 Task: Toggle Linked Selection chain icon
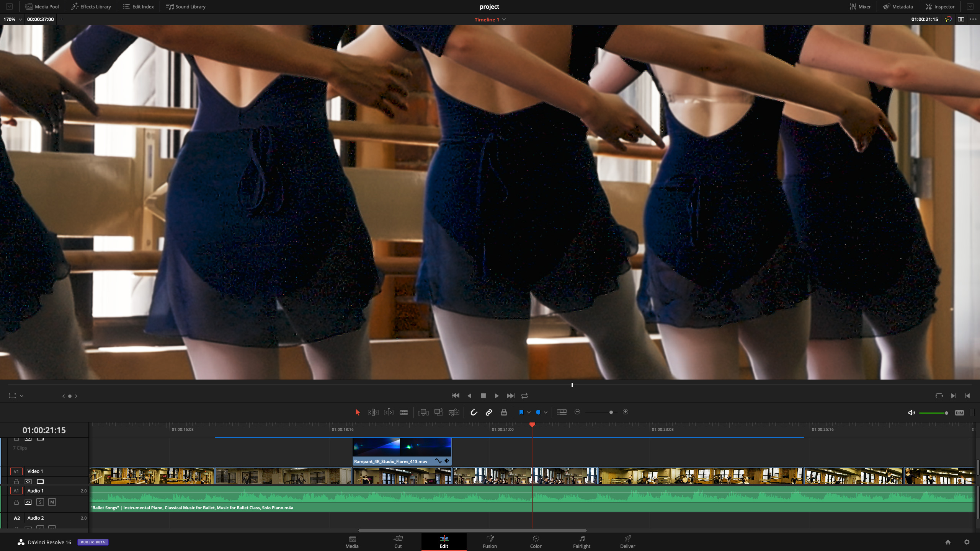(489, 412)
